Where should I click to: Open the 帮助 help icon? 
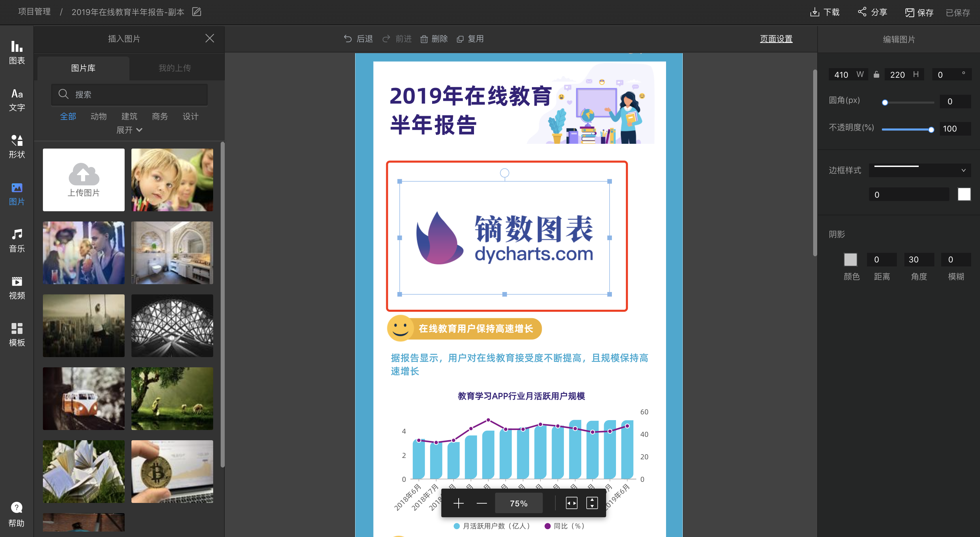point(17,514)
